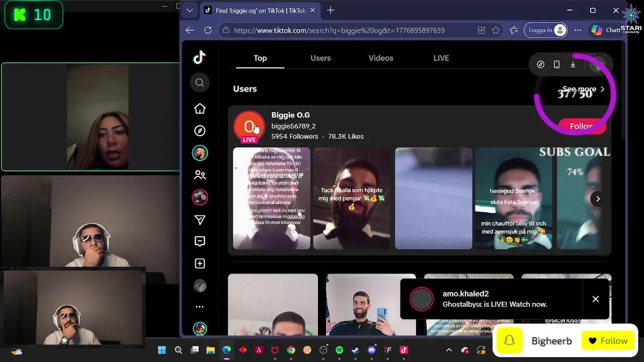Follow Bigherb on the Snapchat overlay
The height and width of the screenshot is (362, 644).
tap(608, 341)
